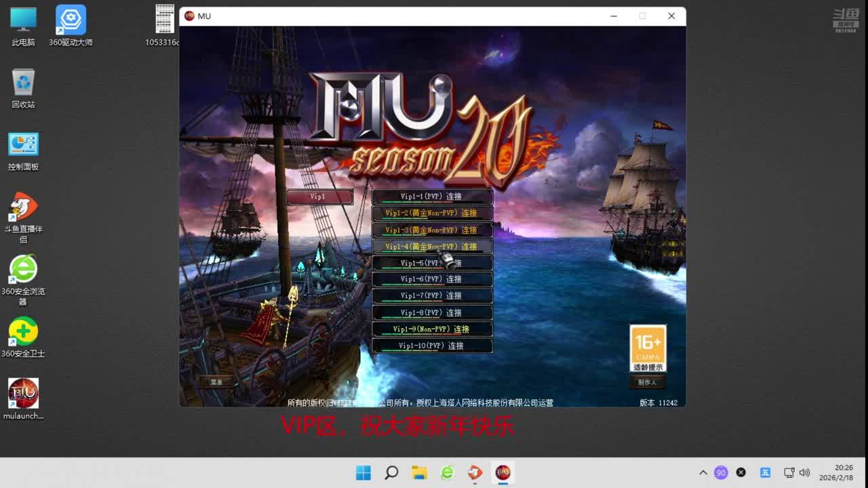Screen dimensions: 868x488
Task: Click the 菜单 menu button in game
Action: 216,382
